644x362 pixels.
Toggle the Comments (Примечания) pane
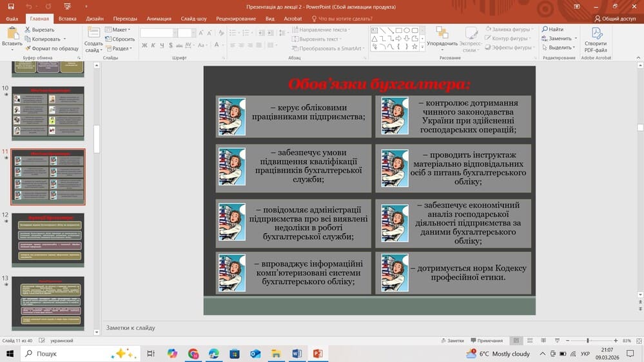click(x=486, y=341)
